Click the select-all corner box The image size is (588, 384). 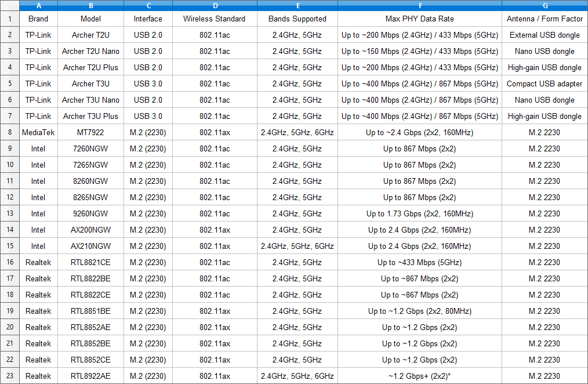coord(10,5)
